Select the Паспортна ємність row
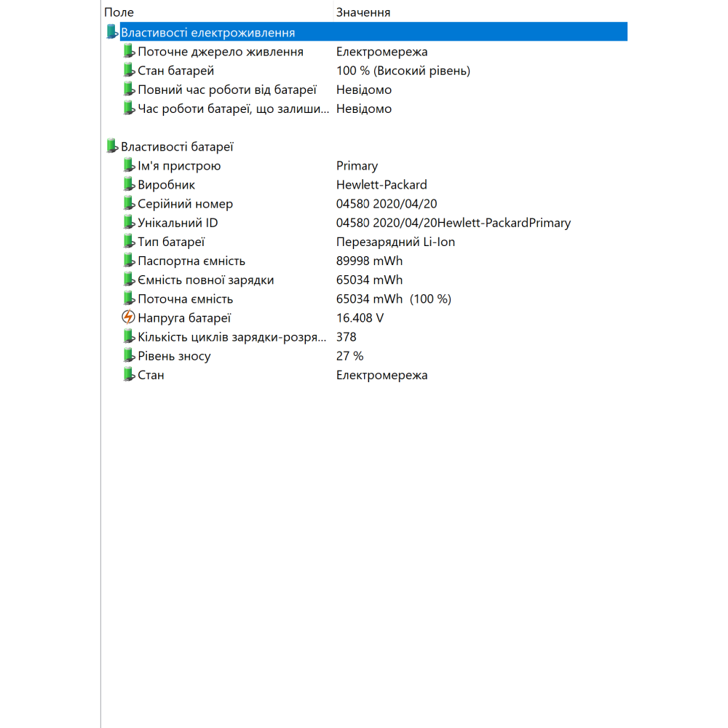 pos(191,261)
